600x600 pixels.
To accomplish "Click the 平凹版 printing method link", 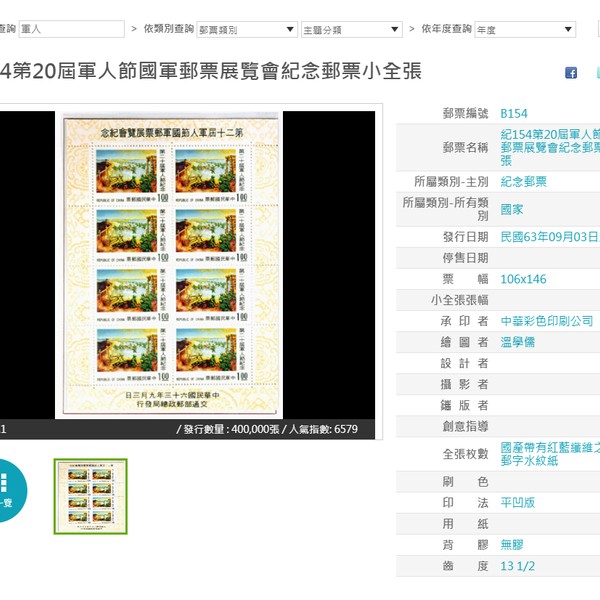I will (x=517, y=503).
